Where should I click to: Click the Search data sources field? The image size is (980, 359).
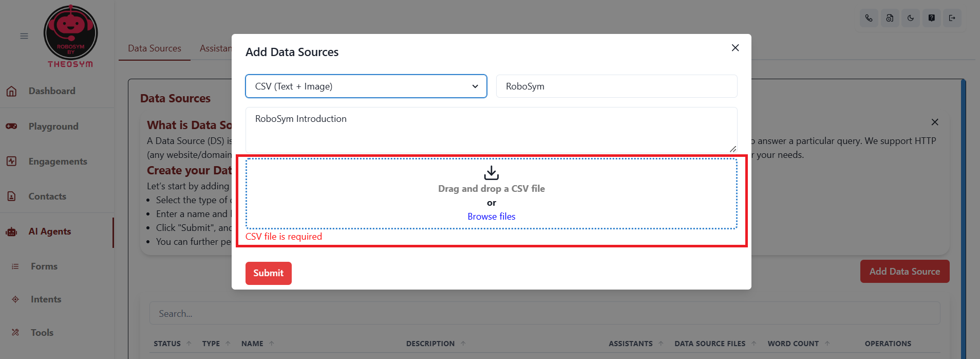[544, 313]
